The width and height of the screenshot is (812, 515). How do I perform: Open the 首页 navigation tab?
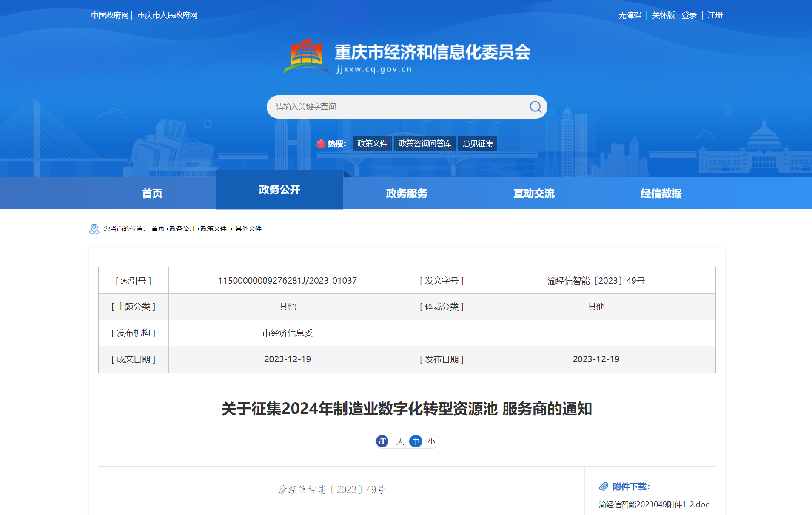pos(152,193)
